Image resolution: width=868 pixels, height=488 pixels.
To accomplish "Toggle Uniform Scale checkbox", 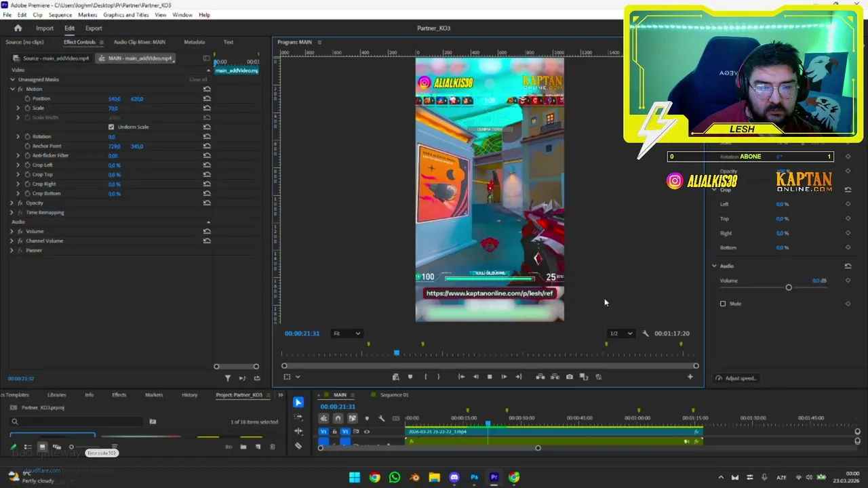I will click(111, 127).
